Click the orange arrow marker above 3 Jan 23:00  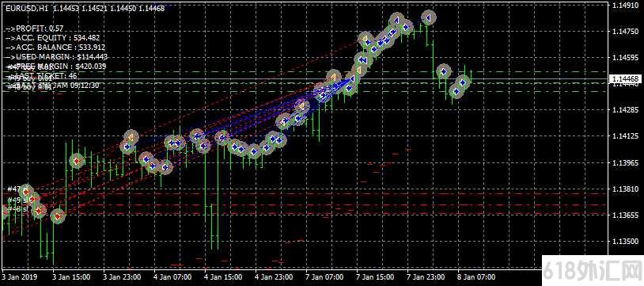(x=131, y=136)
